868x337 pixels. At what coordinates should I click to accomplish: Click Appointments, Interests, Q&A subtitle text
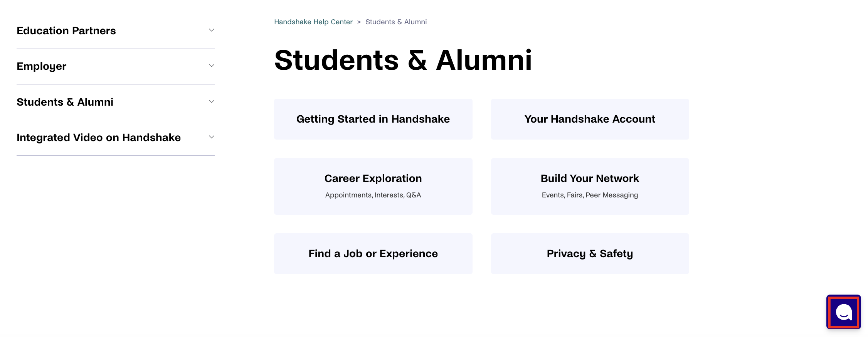[373, 195]
